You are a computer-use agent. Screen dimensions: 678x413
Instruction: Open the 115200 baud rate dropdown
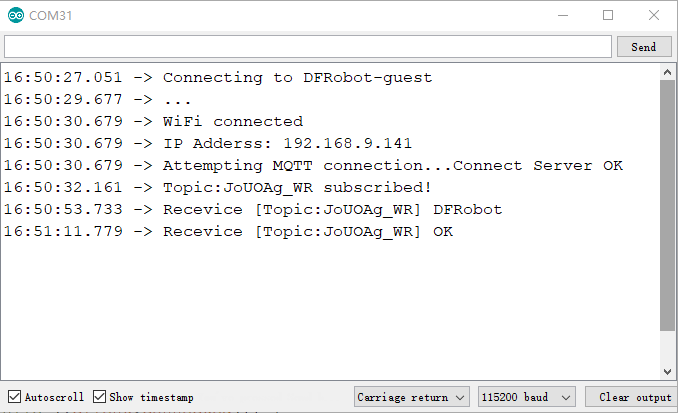click(x=527, y=397)
